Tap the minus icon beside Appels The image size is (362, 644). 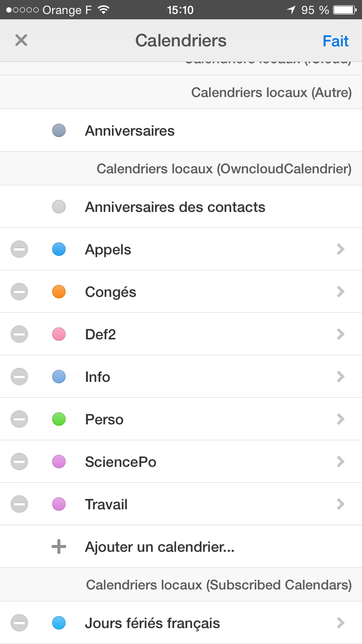[19, 250]
